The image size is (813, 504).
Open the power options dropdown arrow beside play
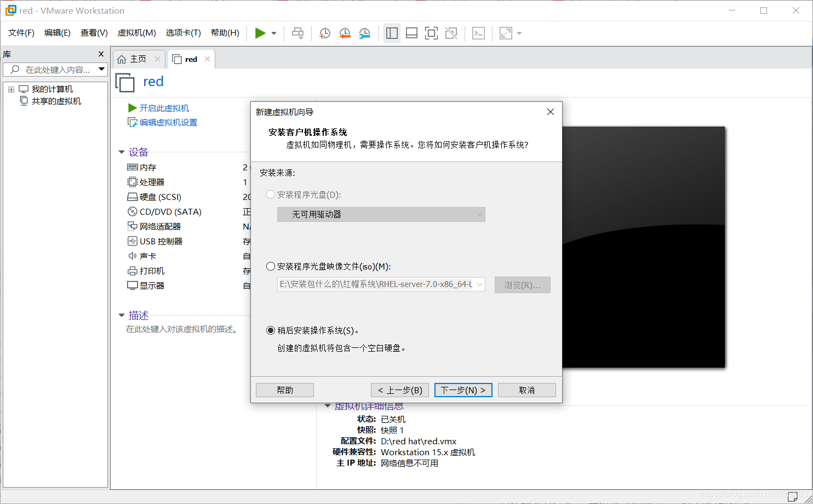(274, 33)
